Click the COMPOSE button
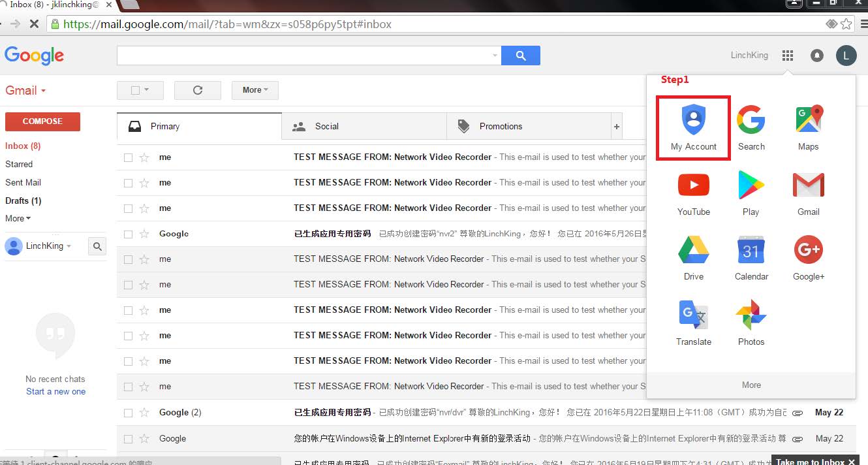This screenshot has height=465, width=868. pos(42,121)
